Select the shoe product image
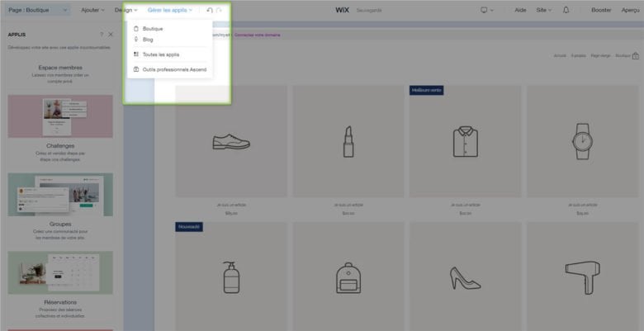The image size is (644, 331). (231, 141)
